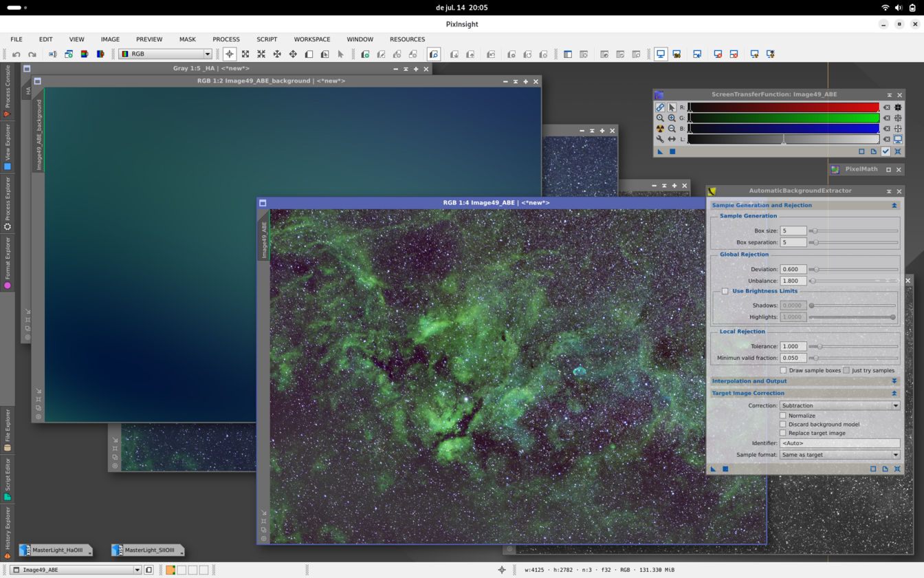Click ABE Apply square icon
Image resolution: width=924 pixels, height=578 pixels.
click(x=725, y=469)
